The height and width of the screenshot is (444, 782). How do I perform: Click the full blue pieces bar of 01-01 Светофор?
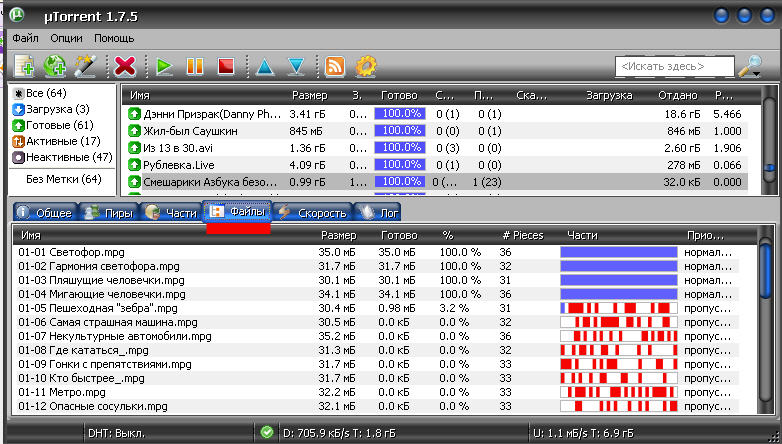coord(619,252)
